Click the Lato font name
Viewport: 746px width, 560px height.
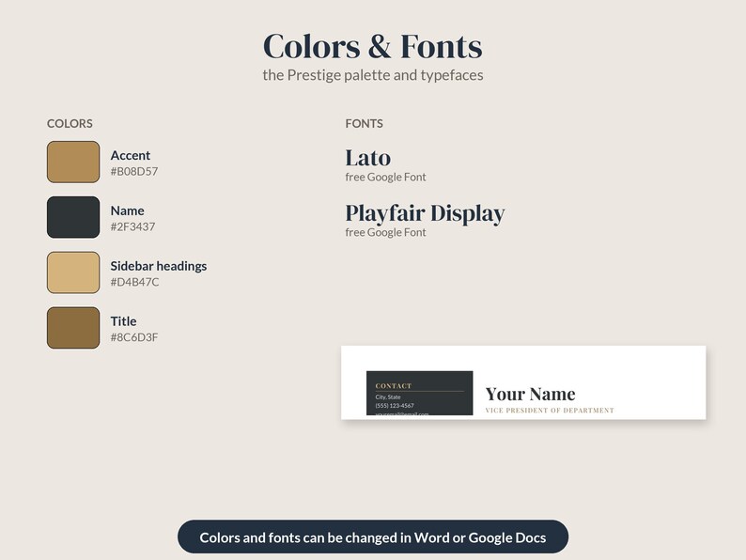click(x=368, y=158)
